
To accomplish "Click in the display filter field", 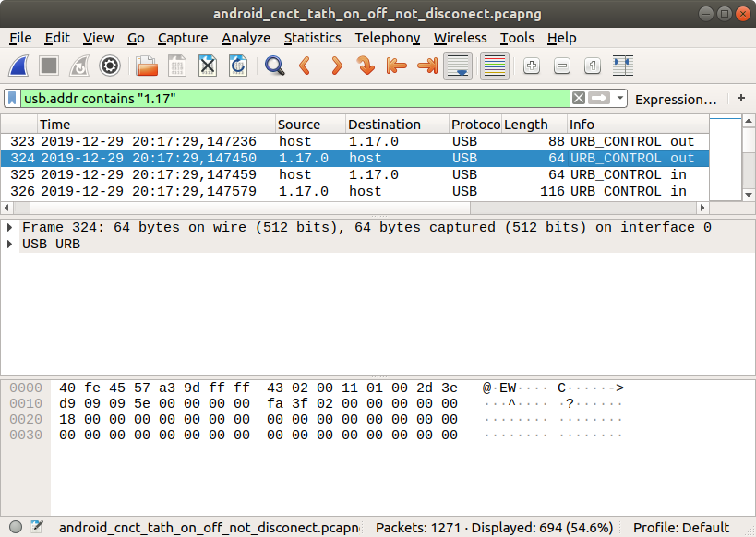I will click(295, 99).
